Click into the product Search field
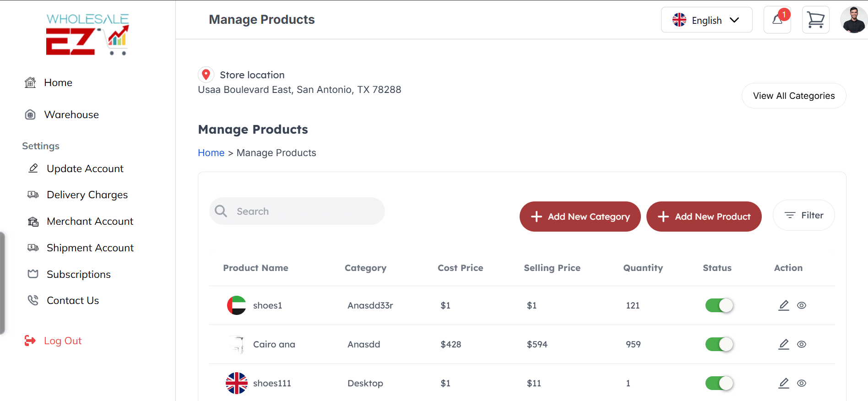Viewport: 868px width, 401px height. coord(297,211)
